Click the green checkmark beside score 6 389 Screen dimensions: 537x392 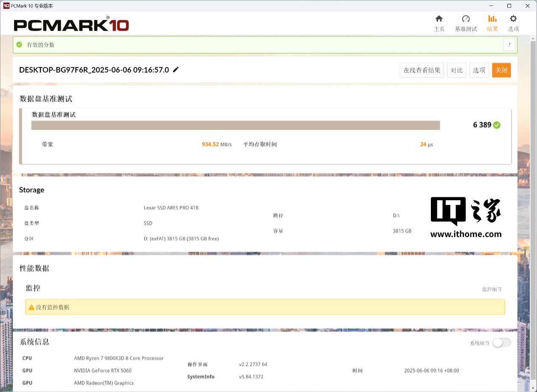coord(497,125)
